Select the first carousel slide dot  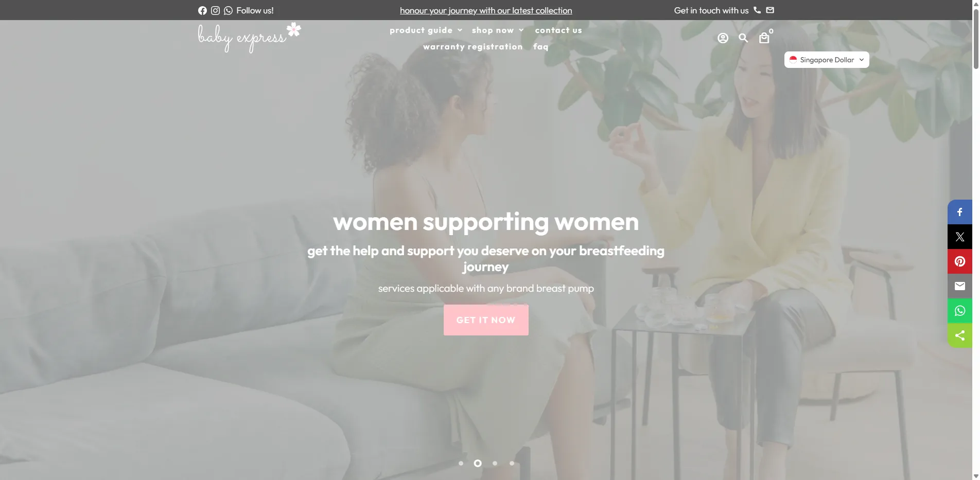[461, 464]
